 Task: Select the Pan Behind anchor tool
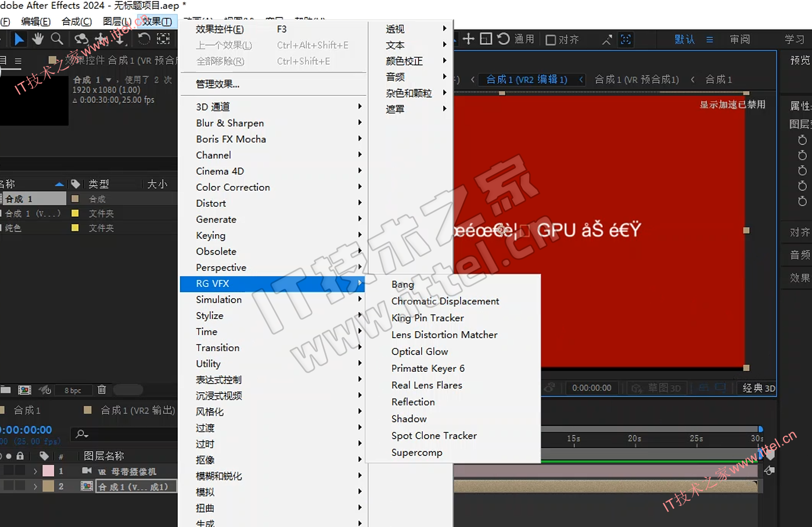[164, 39]
